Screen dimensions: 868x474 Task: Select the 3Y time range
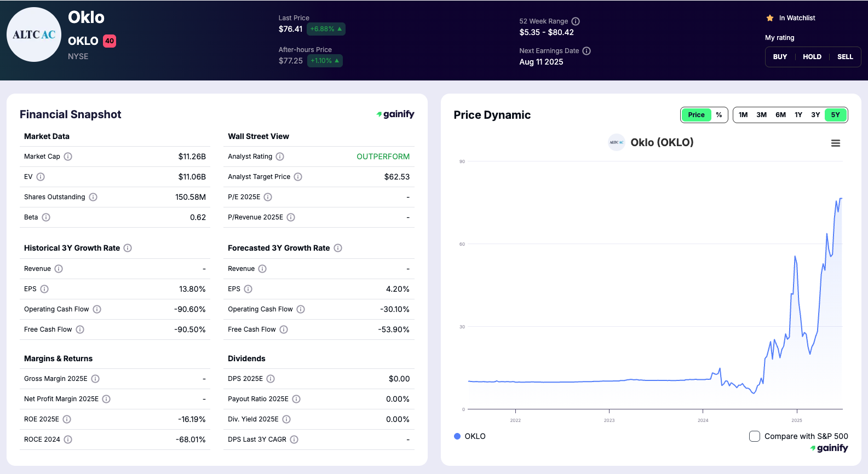tap(815, 115)
